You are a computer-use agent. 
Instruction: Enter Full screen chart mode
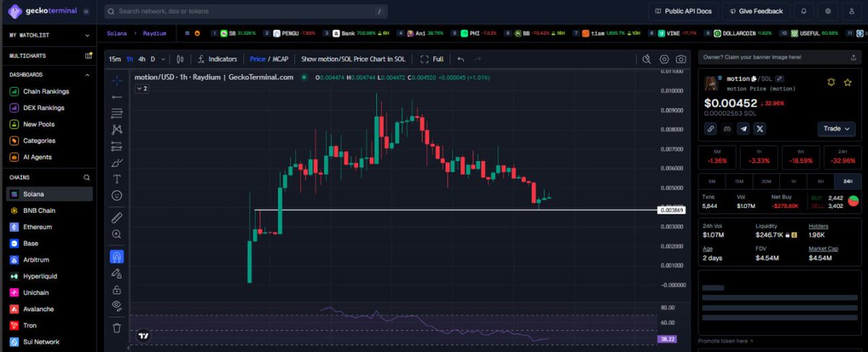pos(433,59)
